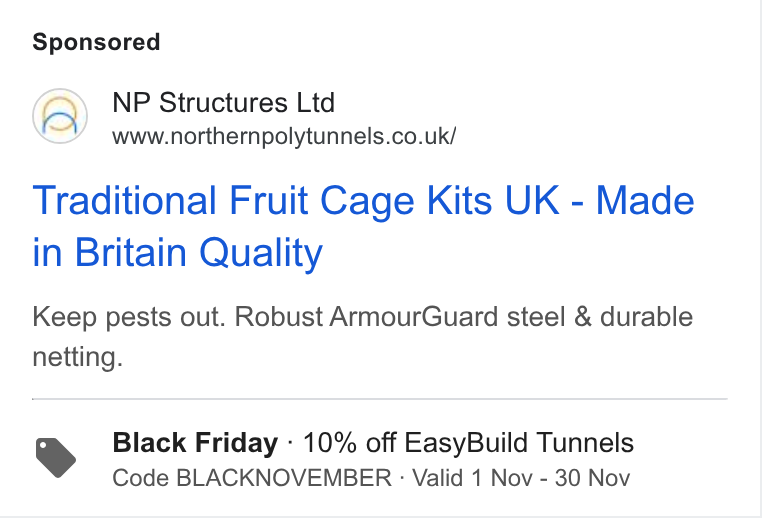Click the Valid 1 Nov - 30 Nov dates
762x518 pixels.
pyautogui.click(x=521, y=478)
